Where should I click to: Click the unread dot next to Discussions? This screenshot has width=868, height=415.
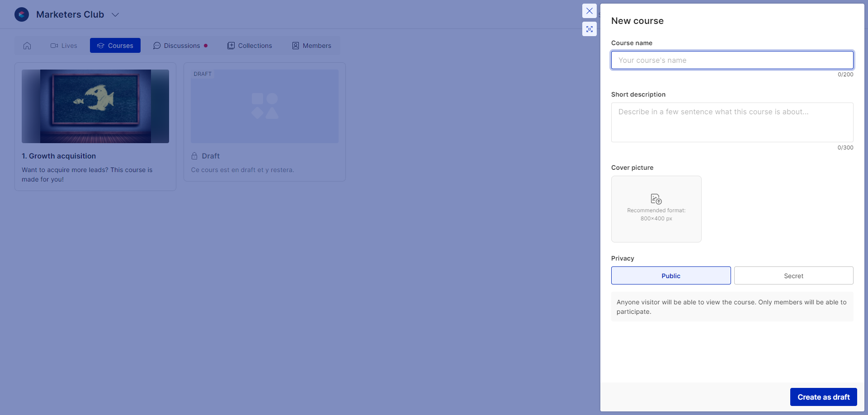tap(206, 46)
